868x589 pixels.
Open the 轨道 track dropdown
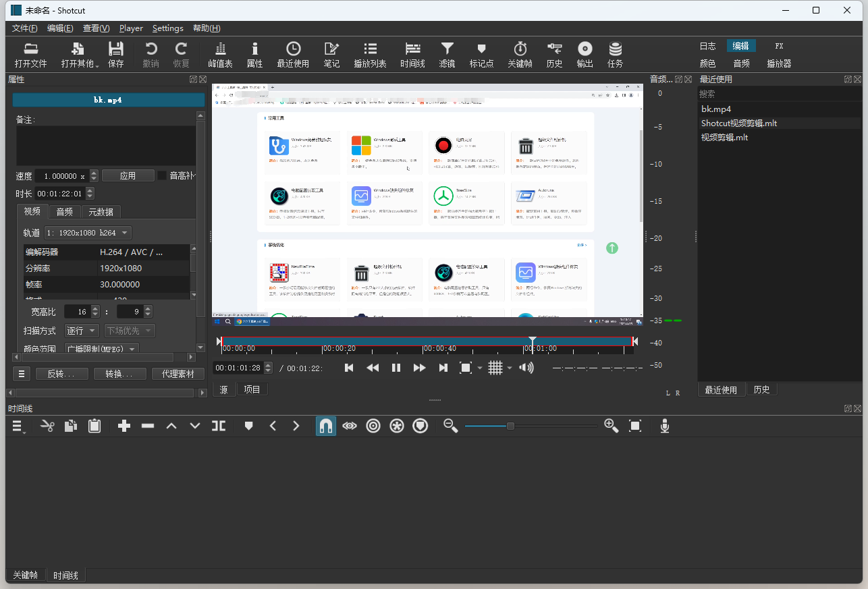coord(88,233)
